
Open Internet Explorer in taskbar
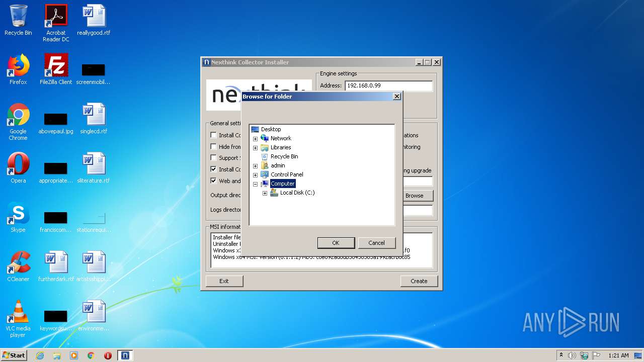click(40, 355)
